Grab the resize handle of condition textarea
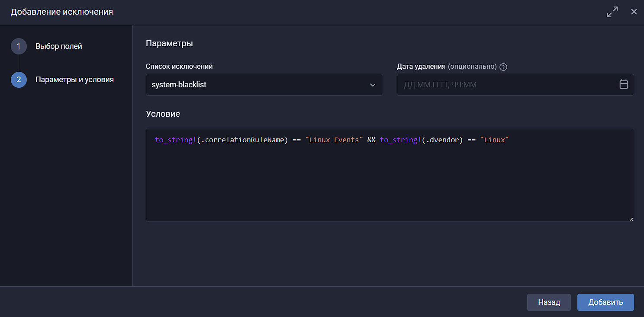Image resolution: width=644 pixels, height=317 pixels. tap(631, 219)
